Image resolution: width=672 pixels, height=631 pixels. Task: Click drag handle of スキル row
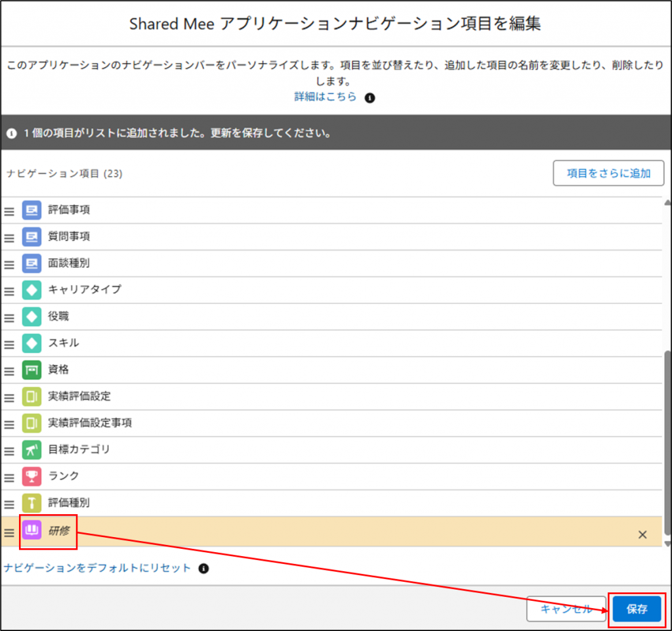(9, 344)
